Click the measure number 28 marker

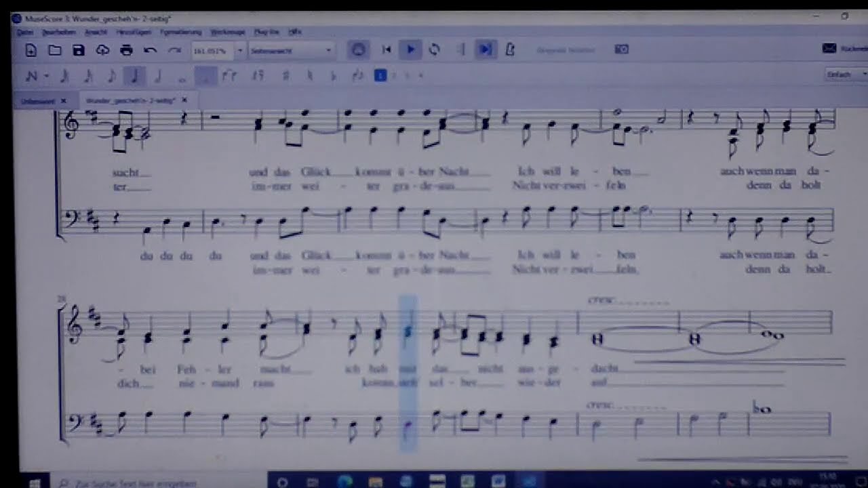pyautogui.click(x=62, y=298)
